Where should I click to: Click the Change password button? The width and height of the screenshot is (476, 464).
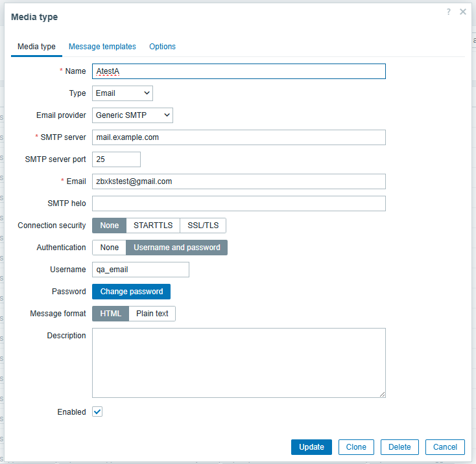(x=131, y=292)
